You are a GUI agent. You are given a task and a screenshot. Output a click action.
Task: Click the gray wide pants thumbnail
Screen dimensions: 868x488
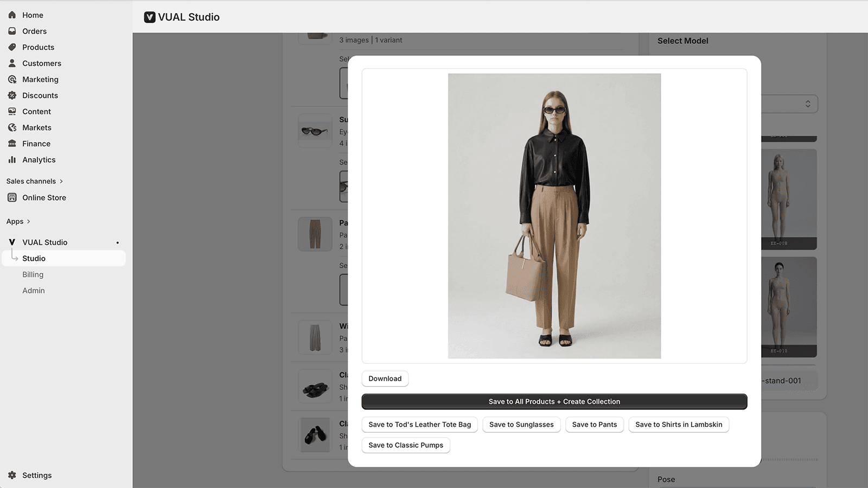pyautogui.click(x=315, y=337)
